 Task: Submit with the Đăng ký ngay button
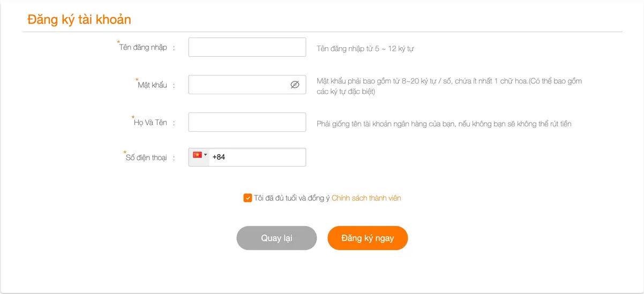pyautogui.click(x=368, y=238)
